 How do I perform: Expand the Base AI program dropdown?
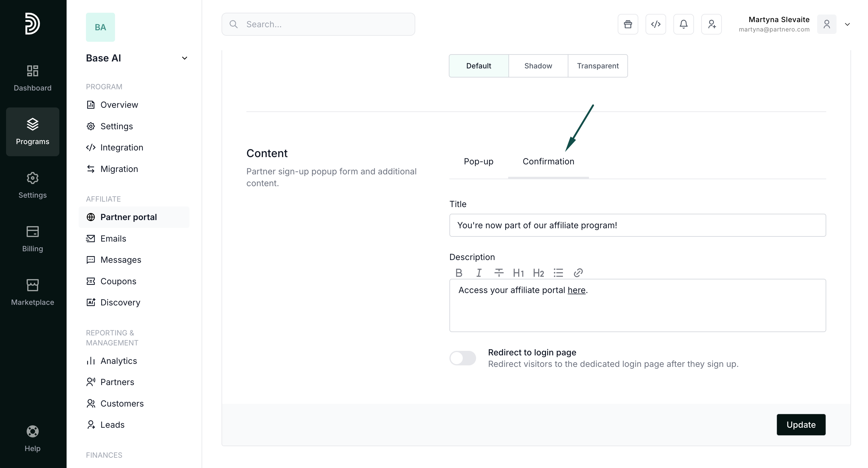click(184, 58)
